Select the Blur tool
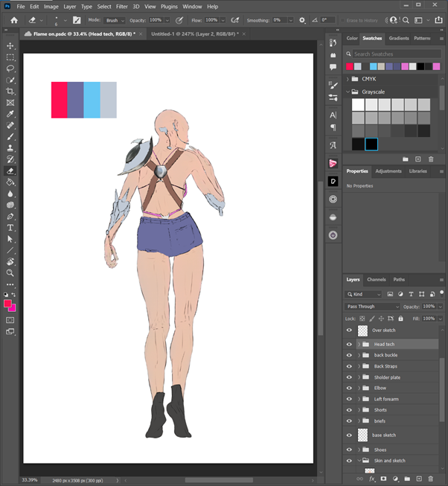This screenshot has height=486, width=448. coord(10,194)
